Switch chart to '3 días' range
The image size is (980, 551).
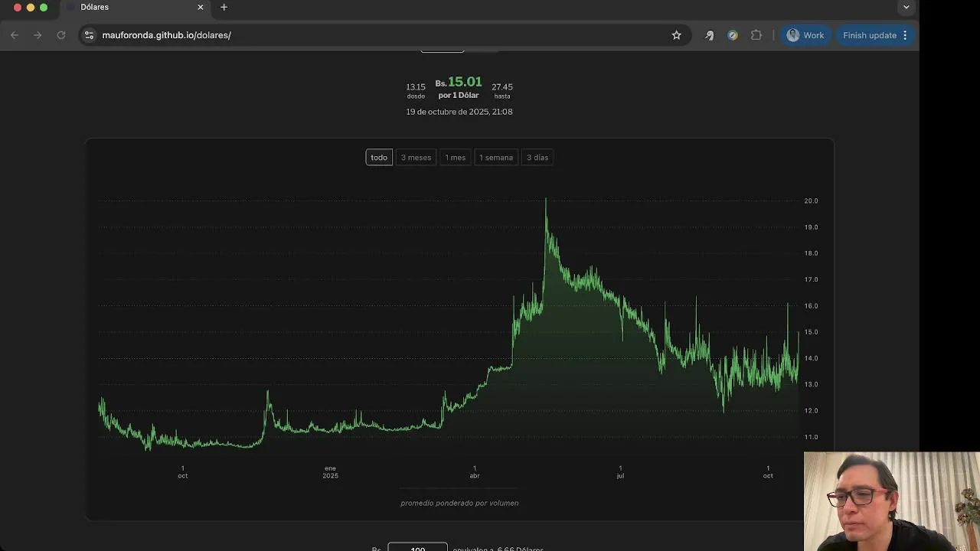537,158
